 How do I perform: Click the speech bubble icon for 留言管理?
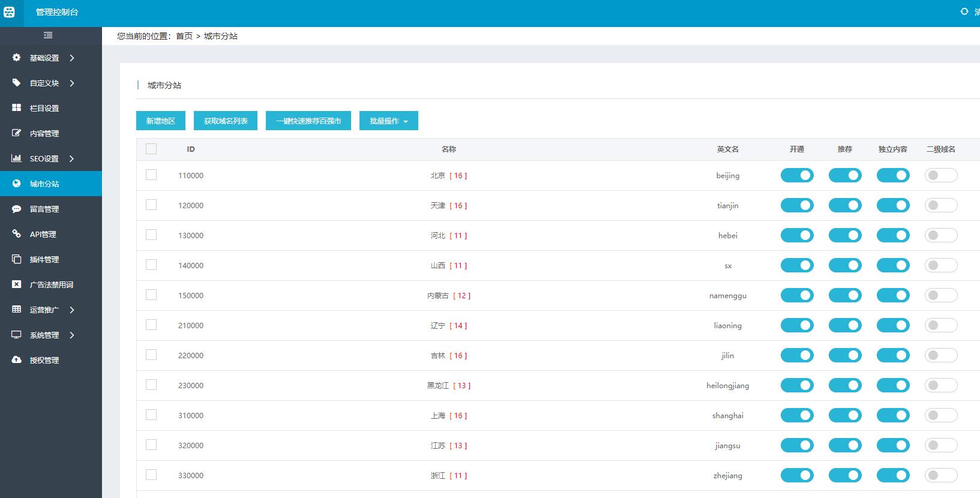tap(17, 209)
